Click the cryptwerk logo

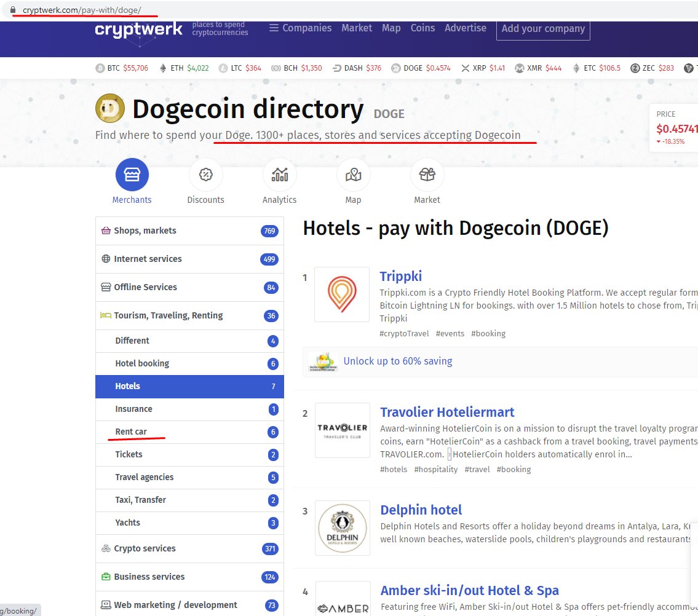coord(138,30)
